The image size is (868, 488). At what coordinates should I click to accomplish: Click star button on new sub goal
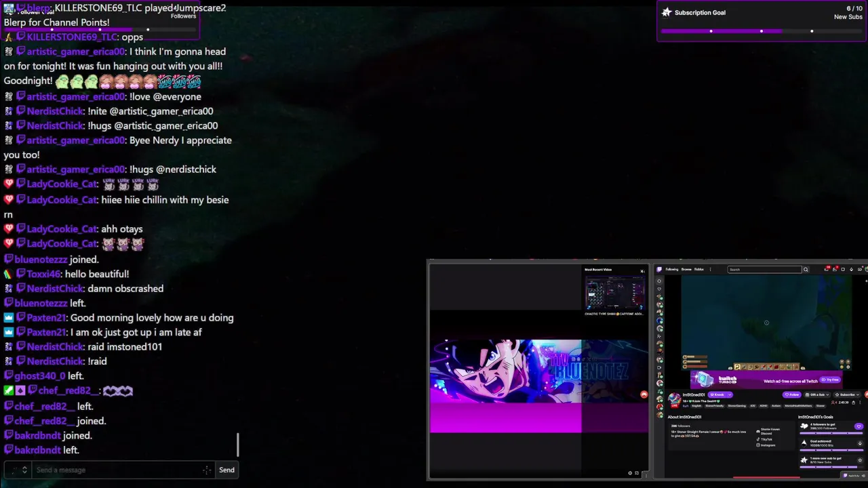(x=860, y=460)
